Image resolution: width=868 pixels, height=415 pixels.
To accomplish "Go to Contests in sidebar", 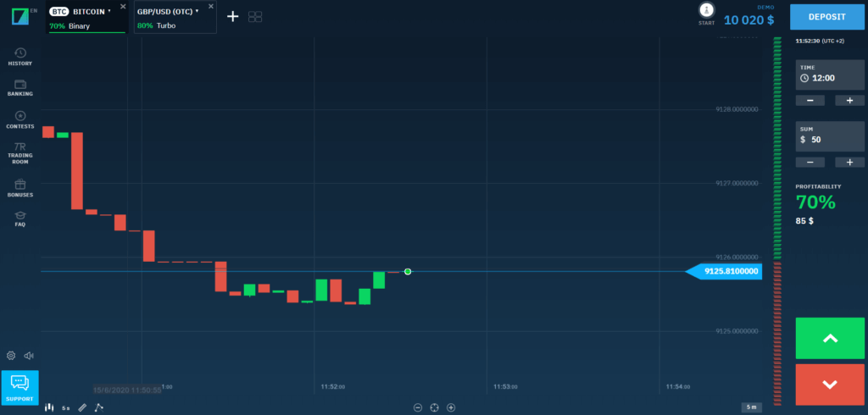I will [20, 119].
